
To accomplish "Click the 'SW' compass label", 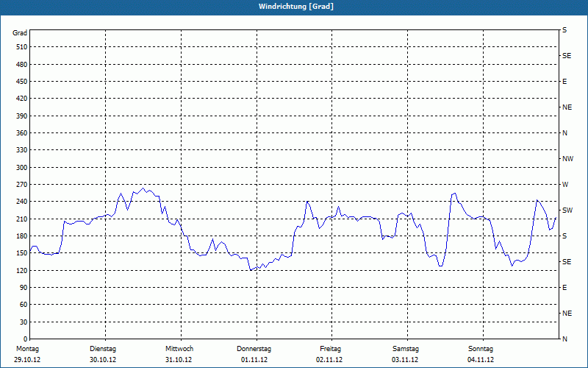I will point(567,210).
